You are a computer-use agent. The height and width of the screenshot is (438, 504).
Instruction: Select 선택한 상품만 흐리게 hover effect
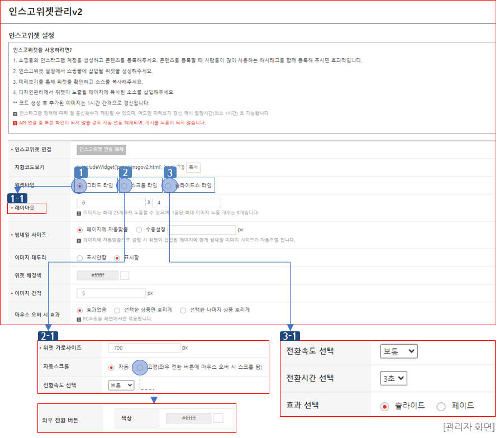tap(117, 310)
